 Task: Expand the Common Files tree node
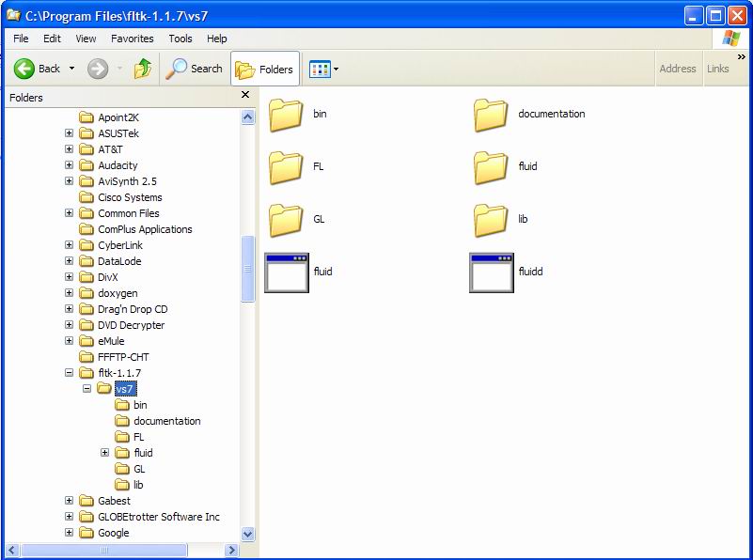click(x=70, y=212)
